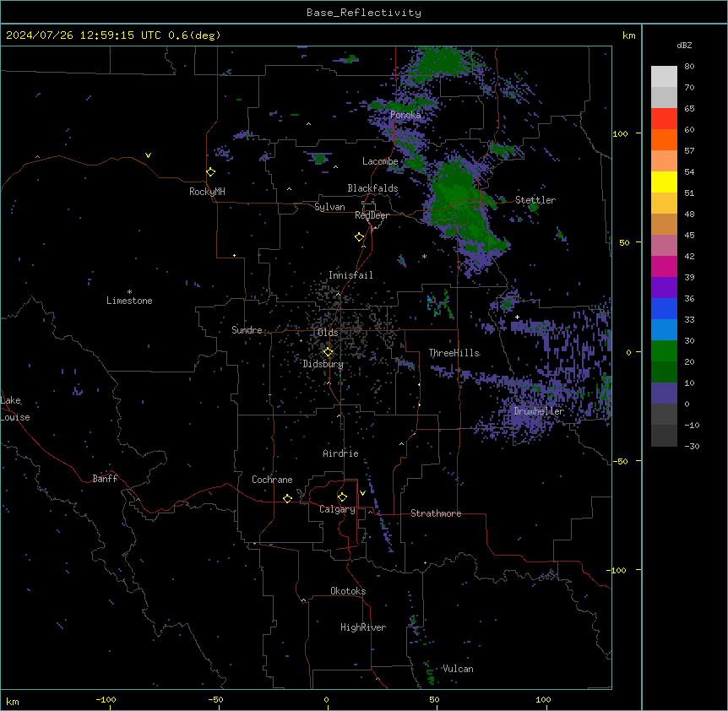Click the Drumheller label
The height and width of the screenshot is (711, 728).
click(539, 411)
